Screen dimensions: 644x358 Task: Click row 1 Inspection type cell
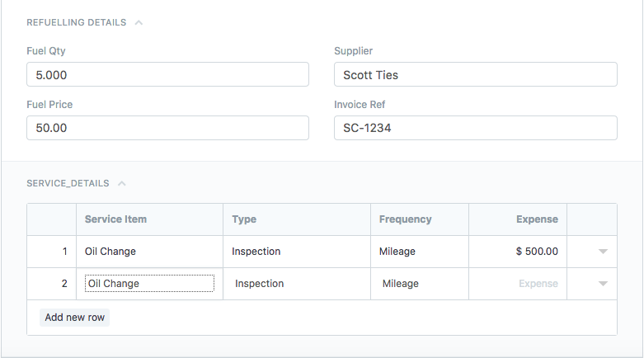click(296, 252)
